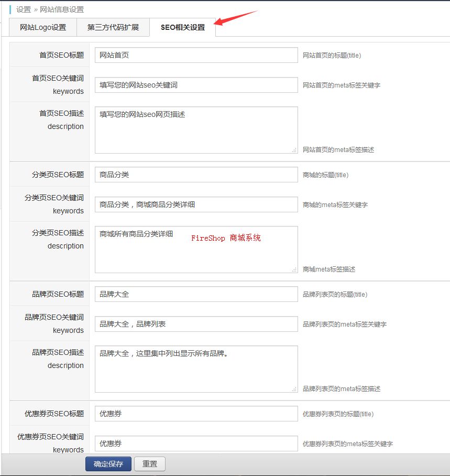Switch to the 第三方代码扩展 tab

coord(113,27)
